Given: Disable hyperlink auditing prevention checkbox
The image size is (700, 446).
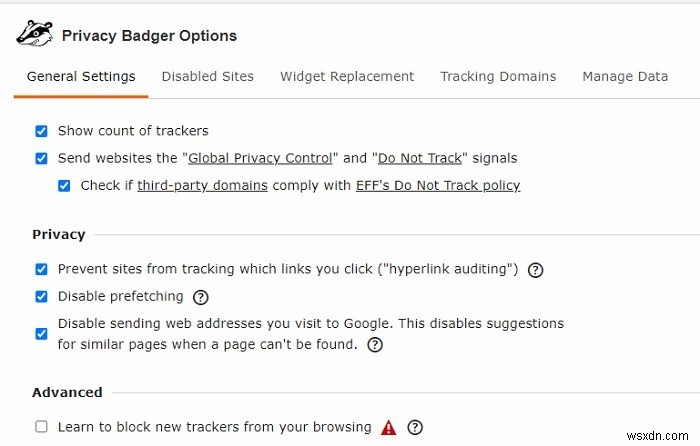Looking at the screenshot, I should tap(41, 269).
